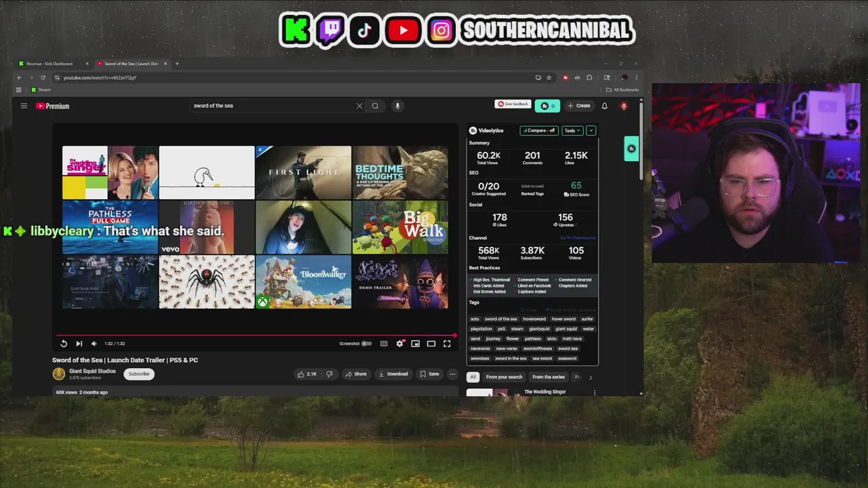Reload the browser page

(43, 78)
